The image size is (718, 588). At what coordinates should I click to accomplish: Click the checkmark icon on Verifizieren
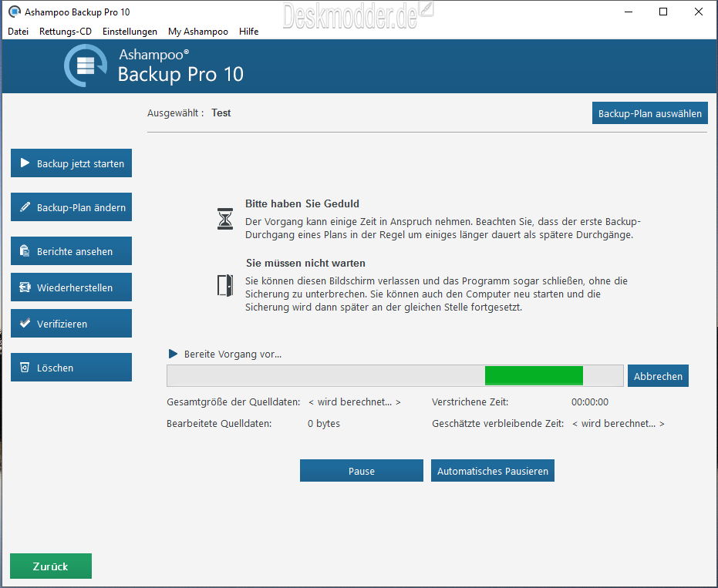coord(25,323)
